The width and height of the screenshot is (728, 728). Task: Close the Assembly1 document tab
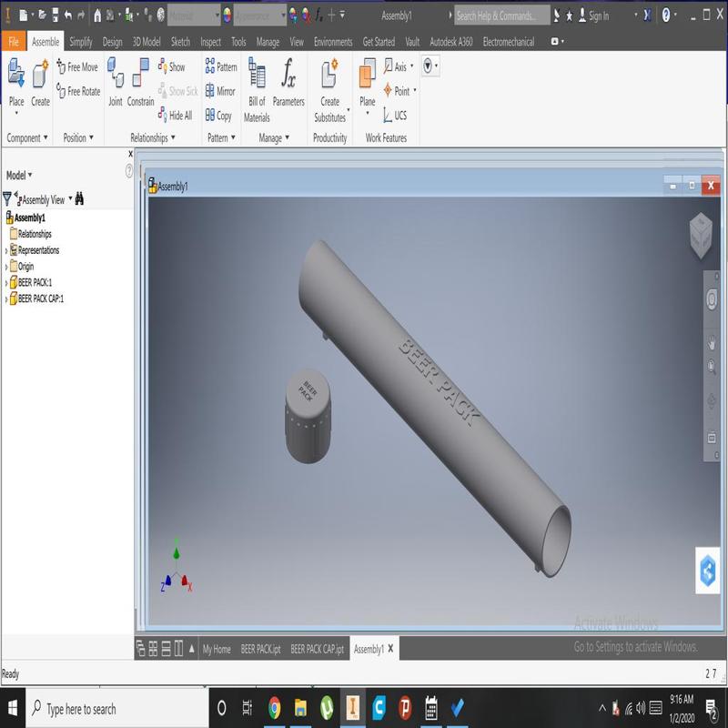(x=390, y=648)
